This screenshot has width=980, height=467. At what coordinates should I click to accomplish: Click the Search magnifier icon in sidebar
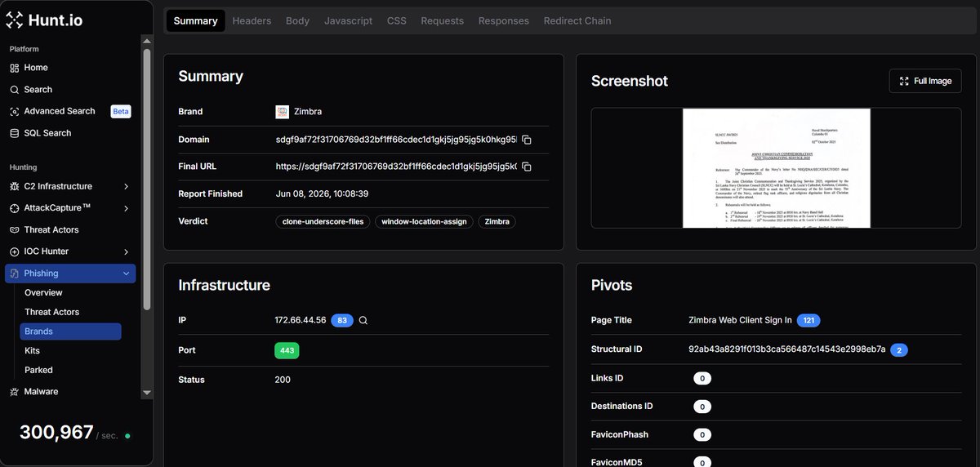coord(15,90)
